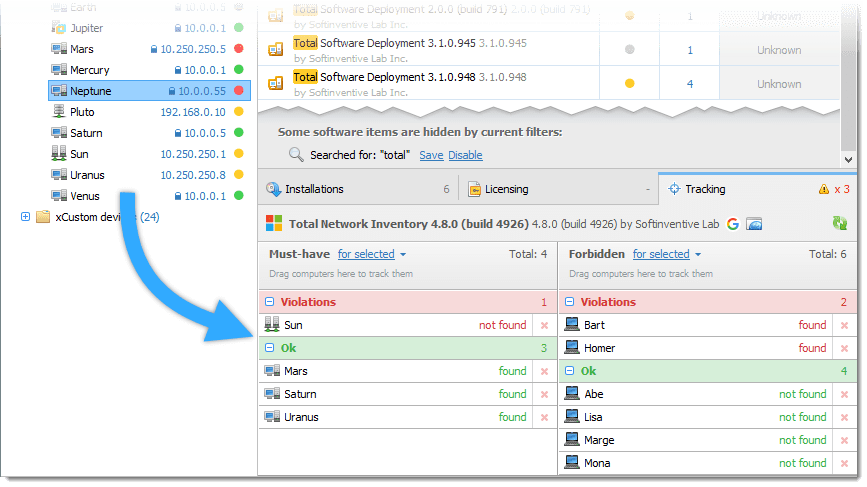Click the software website icon next to Google icon
The height and width of the screenshot is (487, 867).
pos(754,224)
